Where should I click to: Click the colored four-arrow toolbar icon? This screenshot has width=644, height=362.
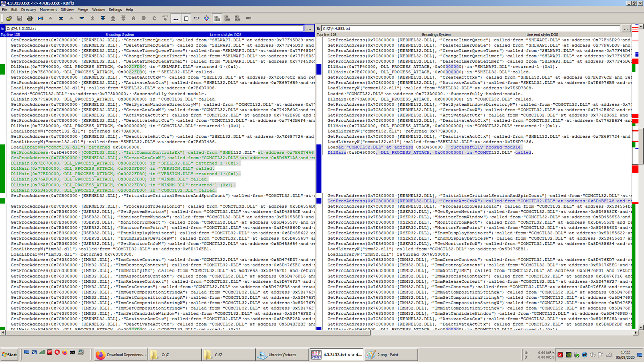coord(207,18)
